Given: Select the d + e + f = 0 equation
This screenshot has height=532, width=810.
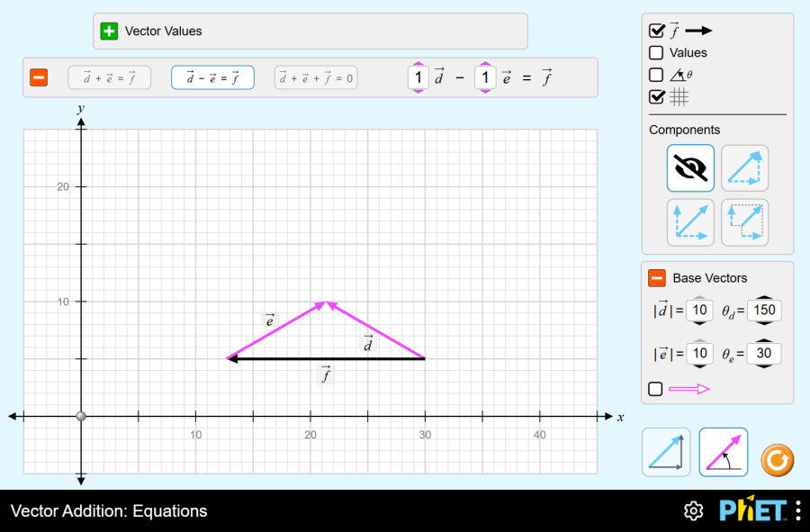Looking at the screenshot, I should click(315, 78).
